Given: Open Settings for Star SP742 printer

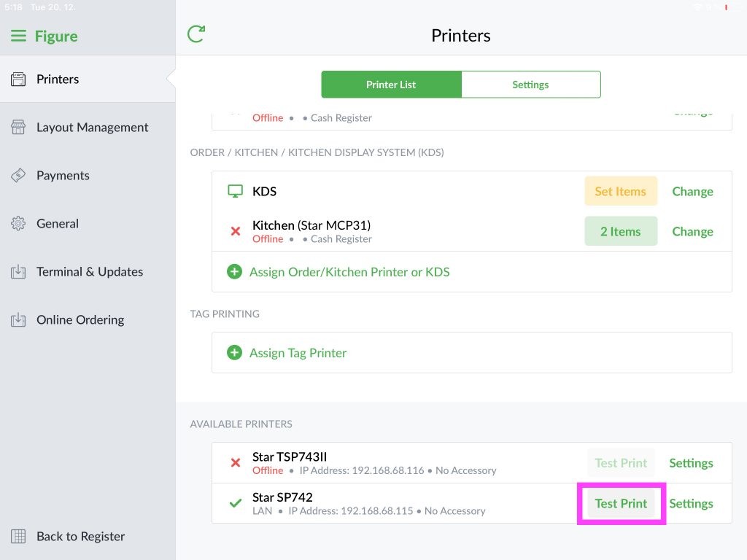Looking at the screenshot, I should [691, 503].
